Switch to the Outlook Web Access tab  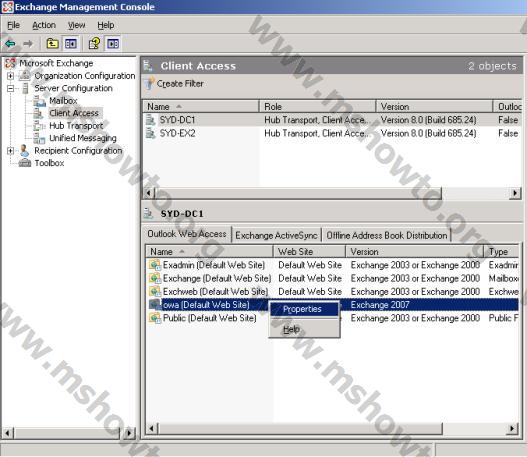pyautogui.click(x=187, y=234)
